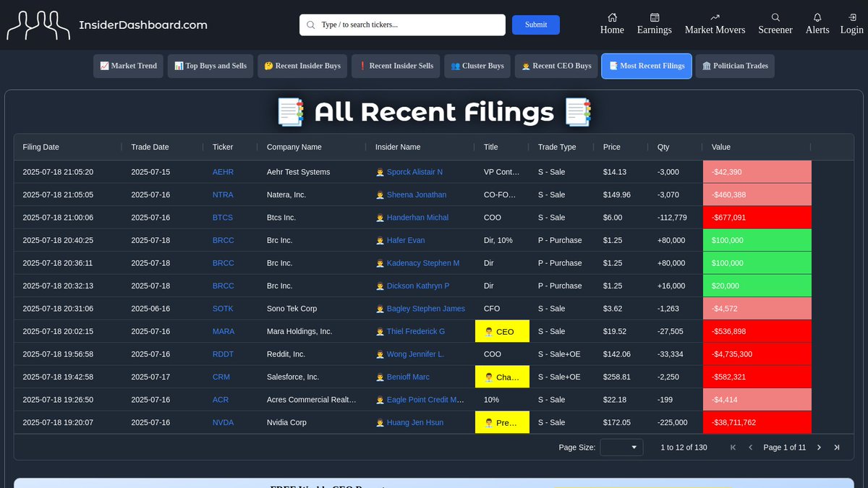View insider Sheena Jonathan profile
868x488 pixels.
[417, 195]
